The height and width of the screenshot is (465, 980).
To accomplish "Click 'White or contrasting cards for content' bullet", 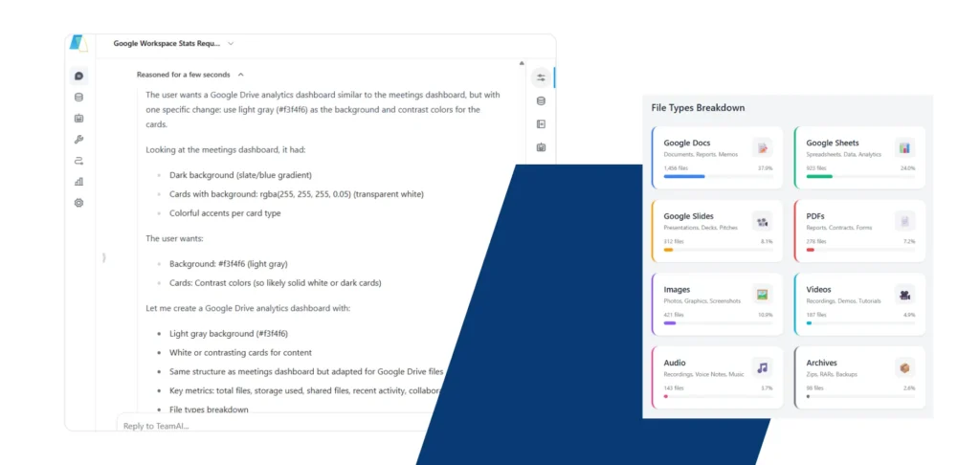I will click(240, 352).
